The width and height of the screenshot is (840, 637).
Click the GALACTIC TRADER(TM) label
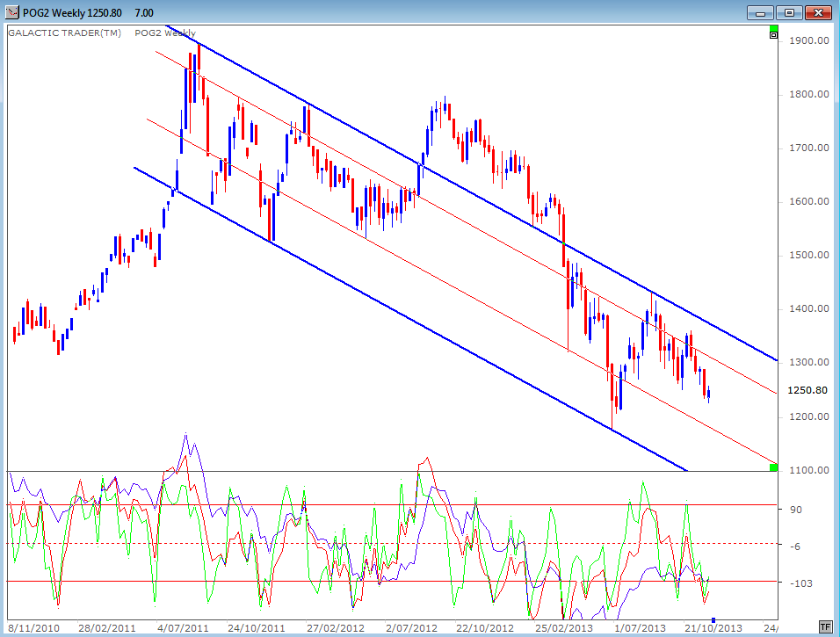65,33
